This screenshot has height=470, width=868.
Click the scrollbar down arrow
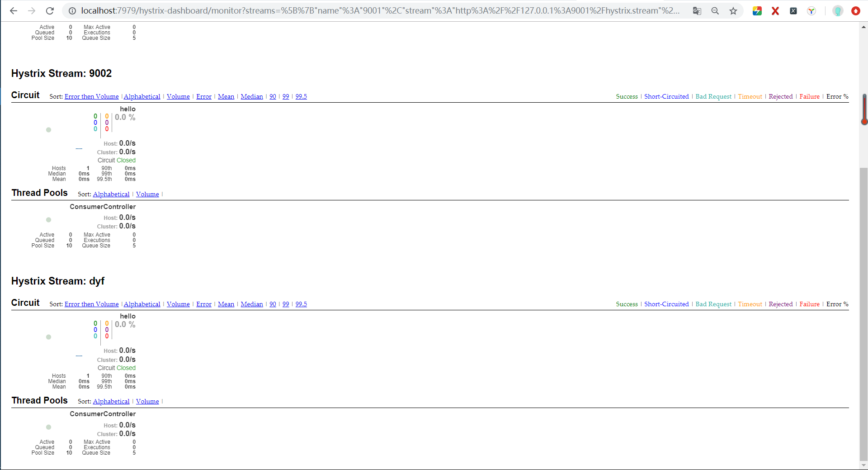(x=863, y=465)
